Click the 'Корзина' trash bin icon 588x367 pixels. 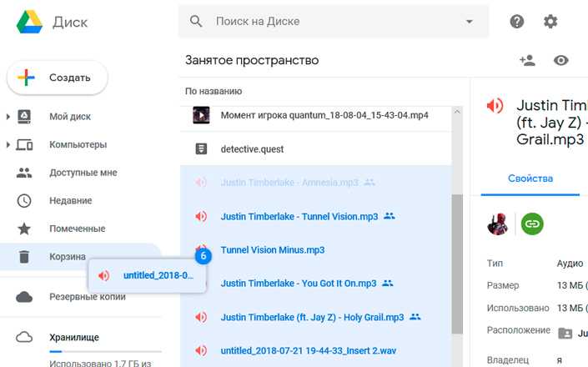click(24, 257)
